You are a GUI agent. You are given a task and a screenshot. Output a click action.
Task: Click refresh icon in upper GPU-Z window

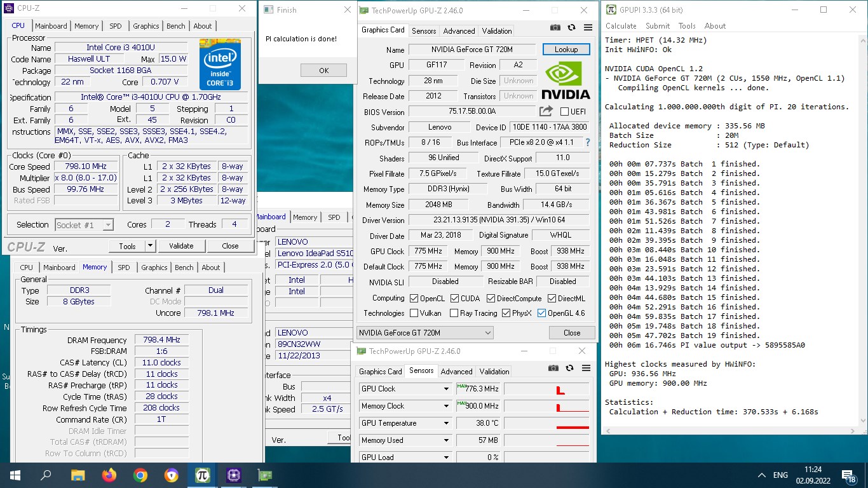[571, 28]
